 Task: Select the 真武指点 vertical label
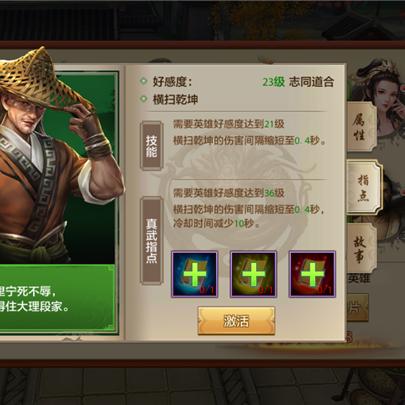[151, 241]
